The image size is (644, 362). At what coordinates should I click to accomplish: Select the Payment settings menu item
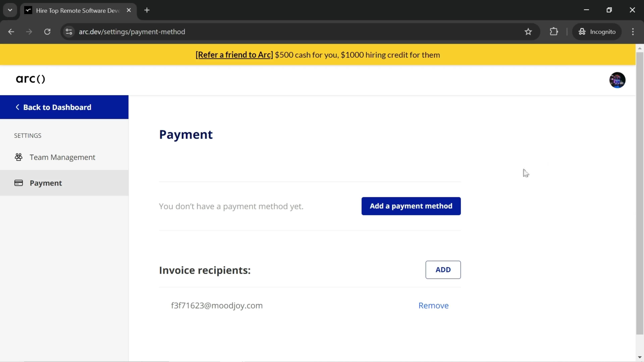[46, 183]
